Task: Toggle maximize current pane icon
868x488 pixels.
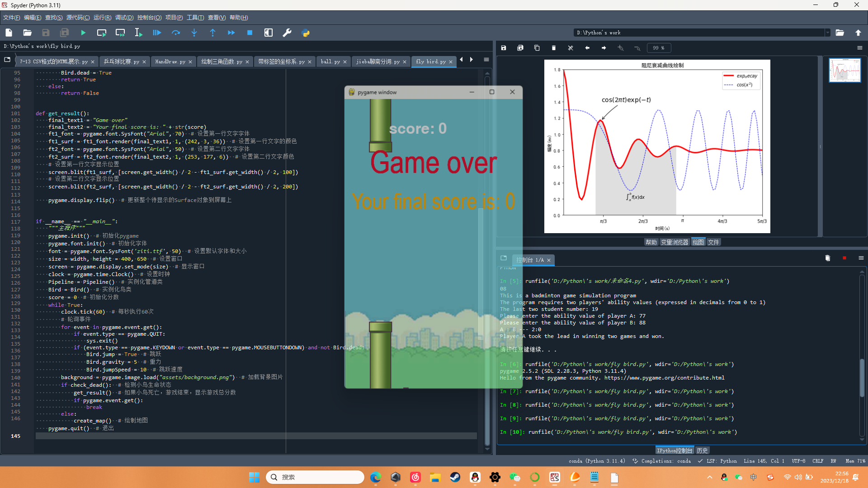Action: click(x=269, y=33)
